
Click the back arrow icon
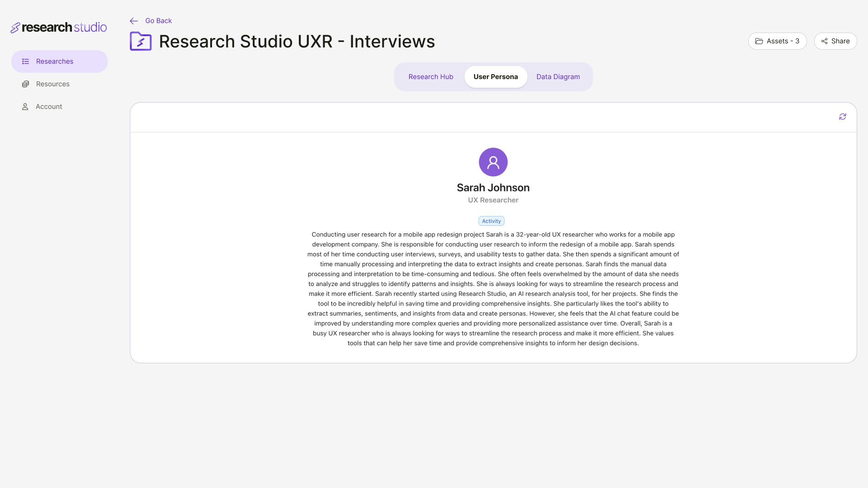(134, 21)
